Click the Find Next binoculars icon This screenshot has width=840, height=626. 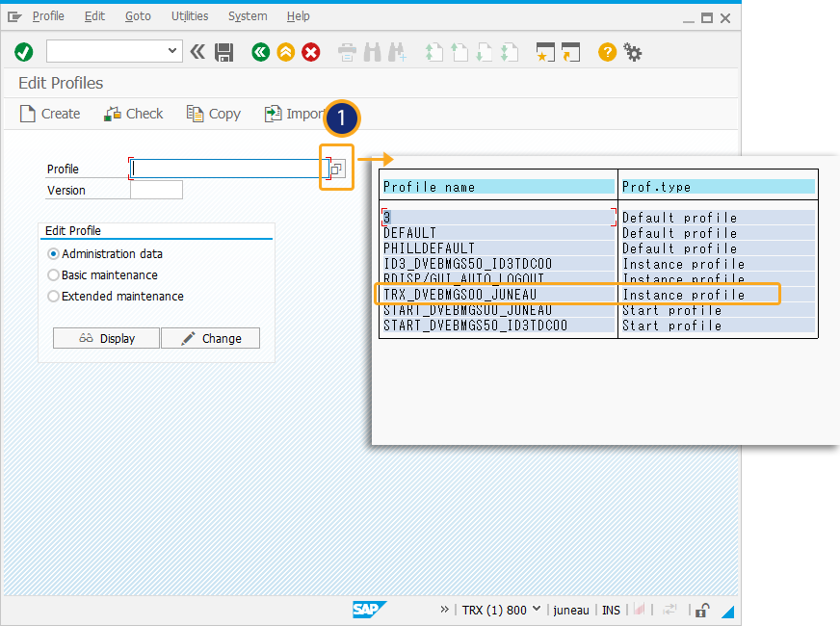coord(398,52)
